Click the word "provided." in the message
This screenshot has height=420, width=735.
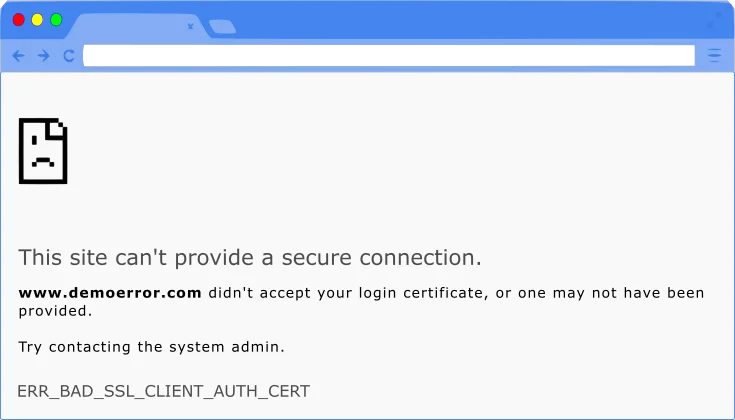(55, 311)
